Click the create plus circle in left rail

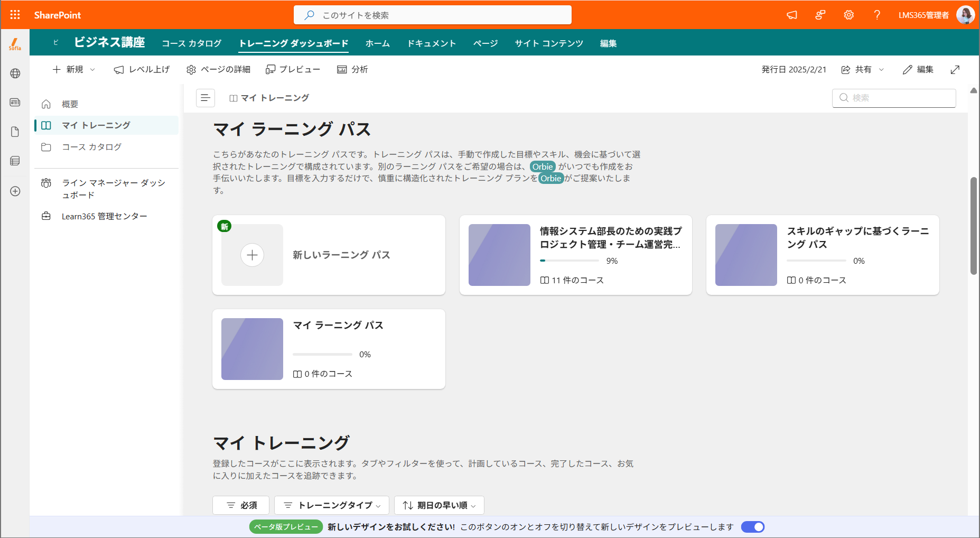pyautogui.click(x=15, y=191)
